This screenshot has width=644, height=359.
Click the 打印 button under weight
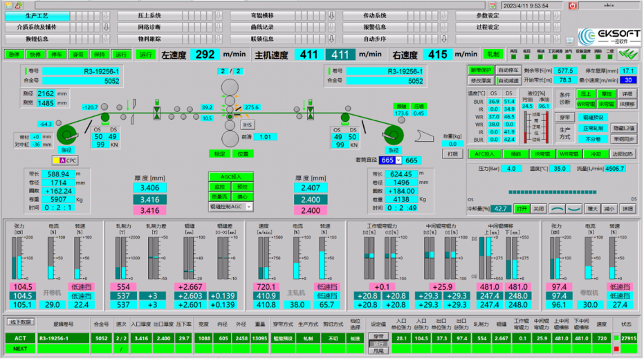point(452,154)
